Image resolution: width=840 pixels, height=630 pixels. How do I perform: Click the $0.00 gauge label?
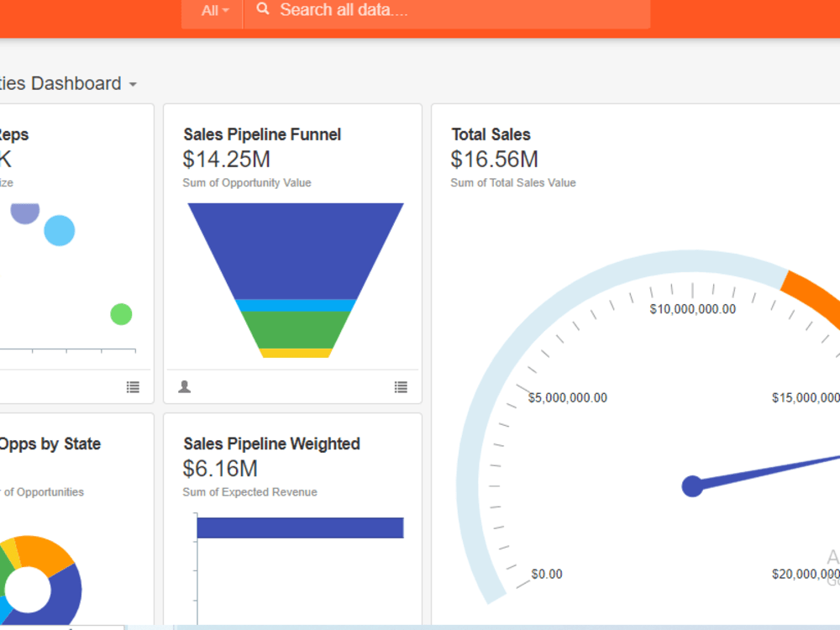(x=547, y=574)
